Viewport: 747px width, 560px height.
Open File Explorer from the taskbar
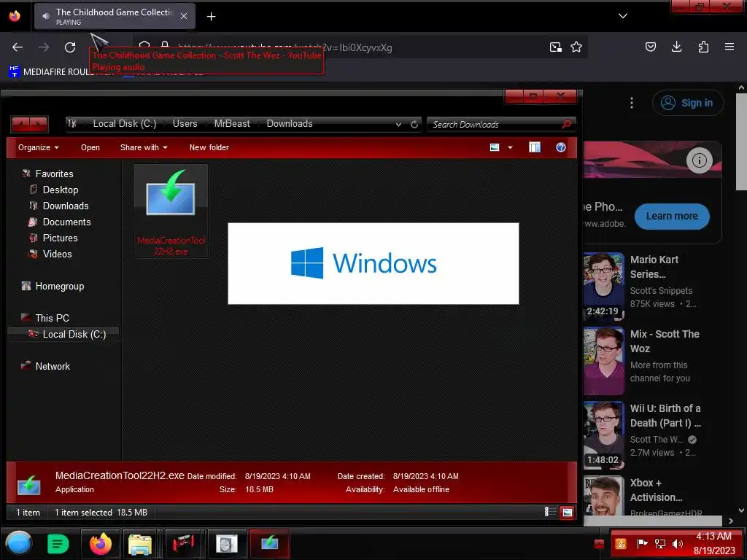(x=140, y=543)
